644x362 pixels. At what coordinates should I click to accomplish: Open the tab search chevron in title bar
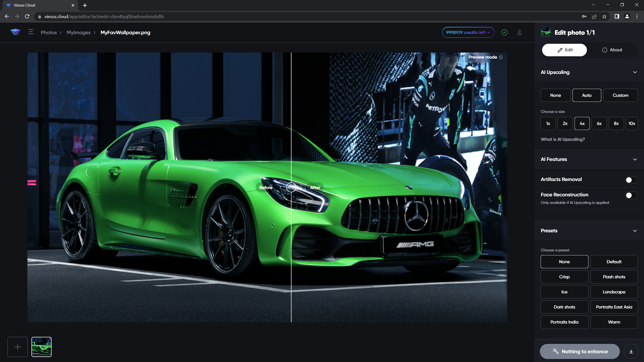(x=593, y=5)
